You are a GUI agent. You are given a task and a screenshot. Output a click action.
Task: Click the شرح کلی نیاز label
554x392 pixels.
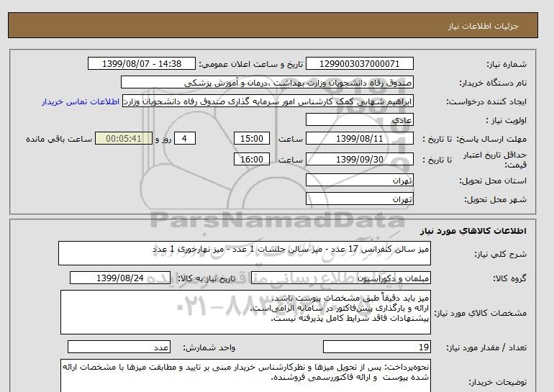coord(501,254)
